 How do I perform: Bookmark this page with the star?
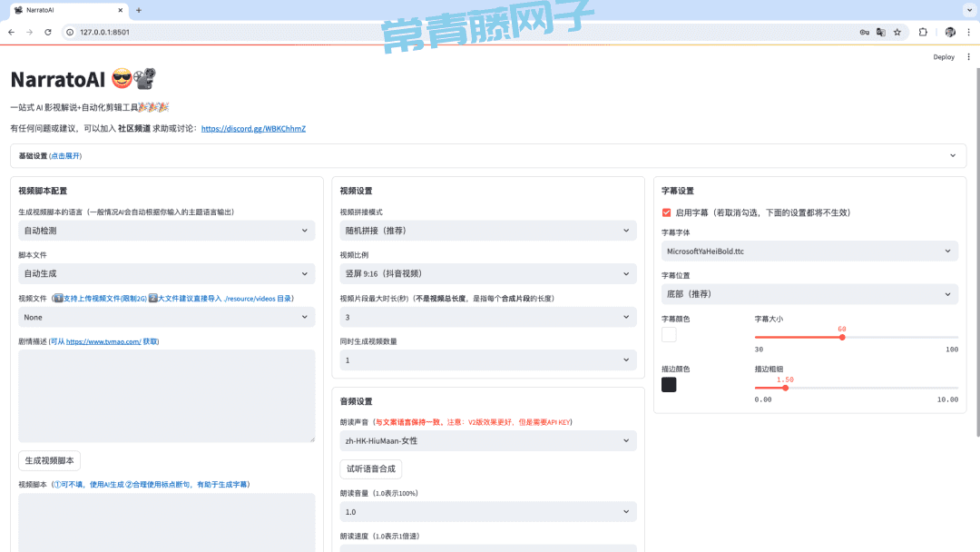point(897,32)
